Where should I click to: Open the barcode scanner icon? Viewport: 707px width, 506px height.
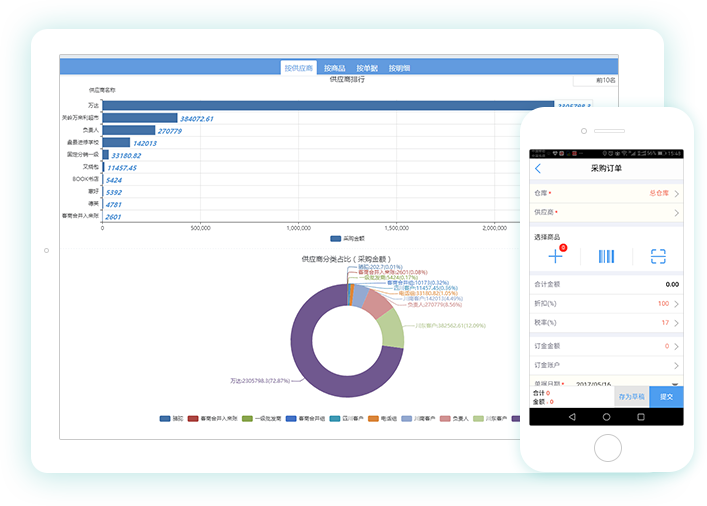click(x=607, y=256)
